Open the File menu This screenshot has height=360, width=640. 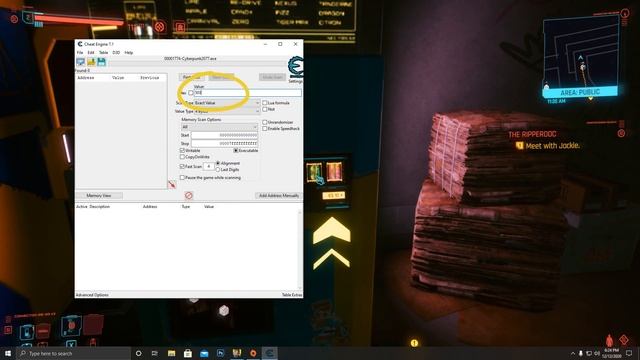(80, 53)
